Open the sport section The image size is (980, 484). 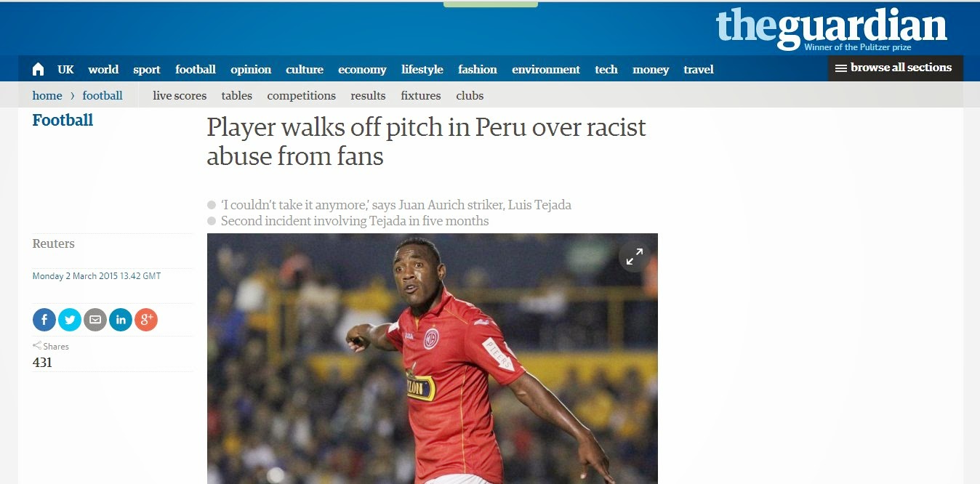coord(146,70)
